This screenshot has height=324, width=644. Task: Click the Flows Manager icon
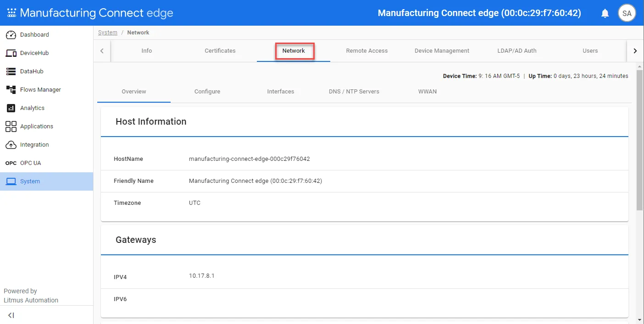coord(11,90)
